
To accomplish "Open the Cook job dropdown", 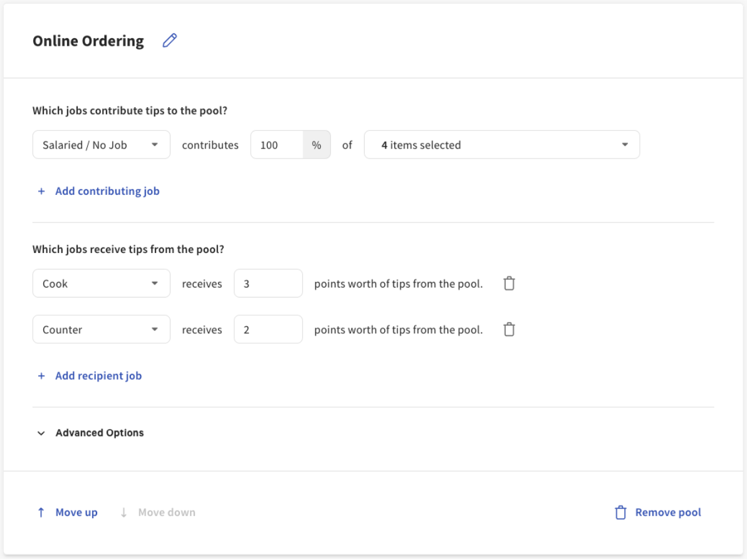I will 101,283.
